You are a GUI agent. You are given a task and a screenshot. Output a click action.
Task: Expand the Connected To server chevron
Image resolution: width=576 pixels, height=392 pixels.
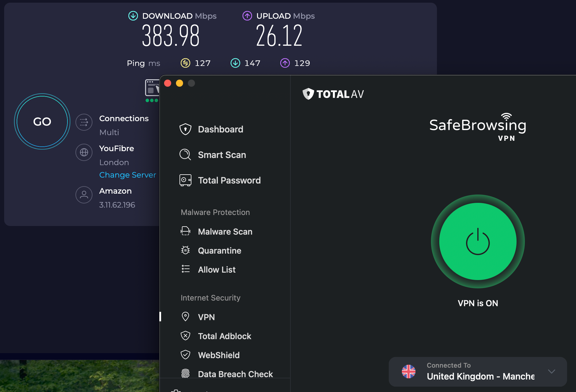(552, 372)
